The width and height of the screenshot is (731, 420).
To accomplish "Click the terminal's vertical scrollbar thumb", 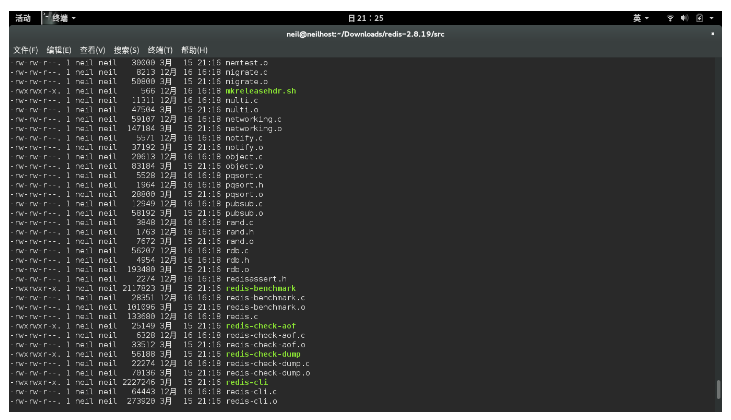I will click(717, 390).
